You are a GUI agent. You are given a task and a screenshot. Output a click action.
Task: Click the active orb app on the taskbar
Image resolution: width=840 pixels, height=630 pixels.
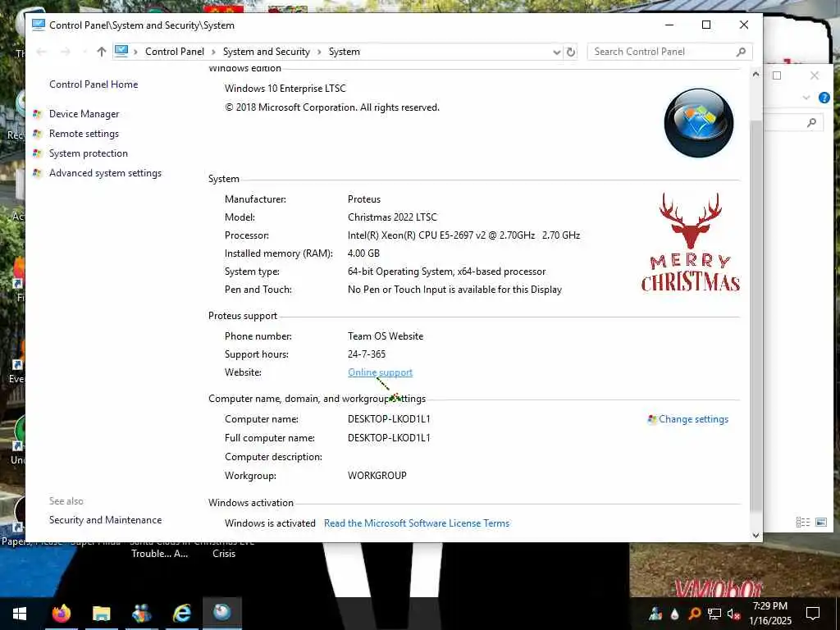click(x=222, y=612)
